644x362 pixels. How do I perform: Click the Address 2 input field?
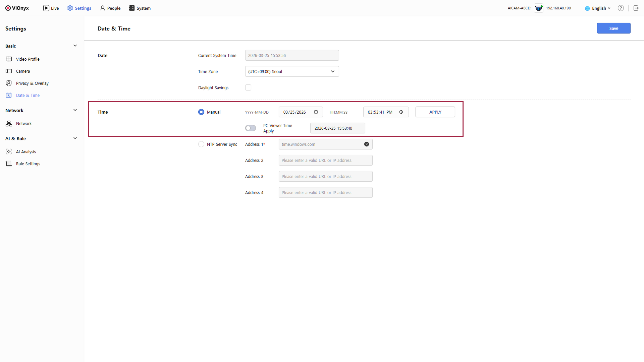pos(325,160)
